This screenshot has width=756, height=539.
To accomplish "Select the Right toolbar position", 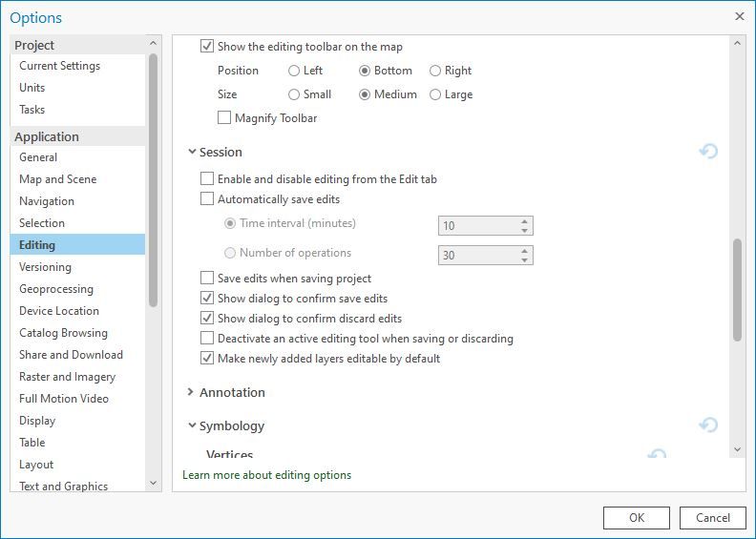I will click(x=435, y=71).
